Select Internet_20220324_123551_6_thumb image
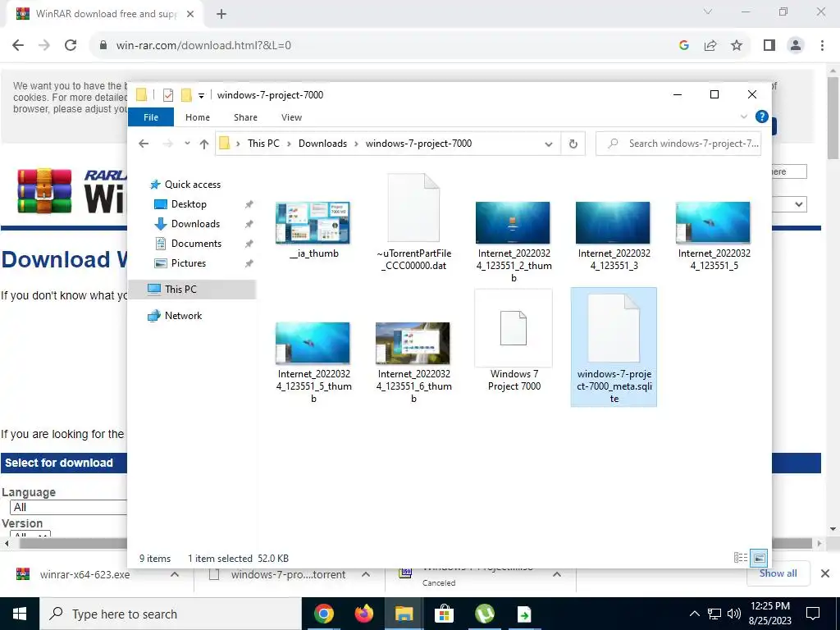840x630 pixels. tap(413, 362)
